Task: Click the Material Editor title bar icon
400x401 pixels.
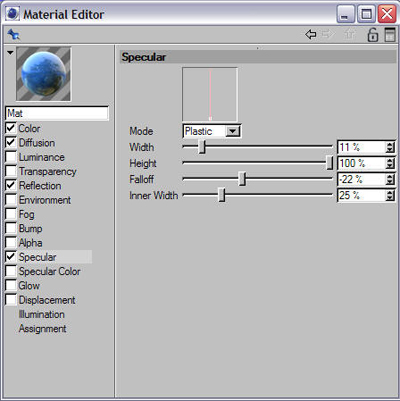Action: 13,14
